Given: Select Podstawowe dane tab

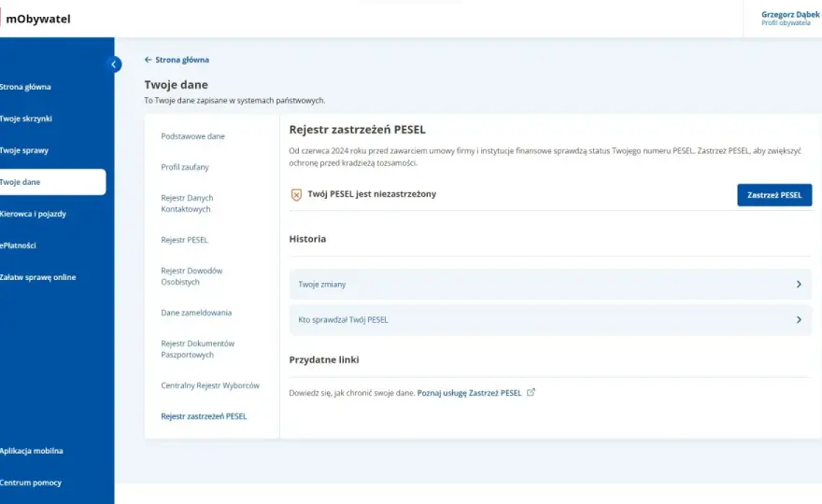Looking at the screenshot, I should (x=192, y=136).
